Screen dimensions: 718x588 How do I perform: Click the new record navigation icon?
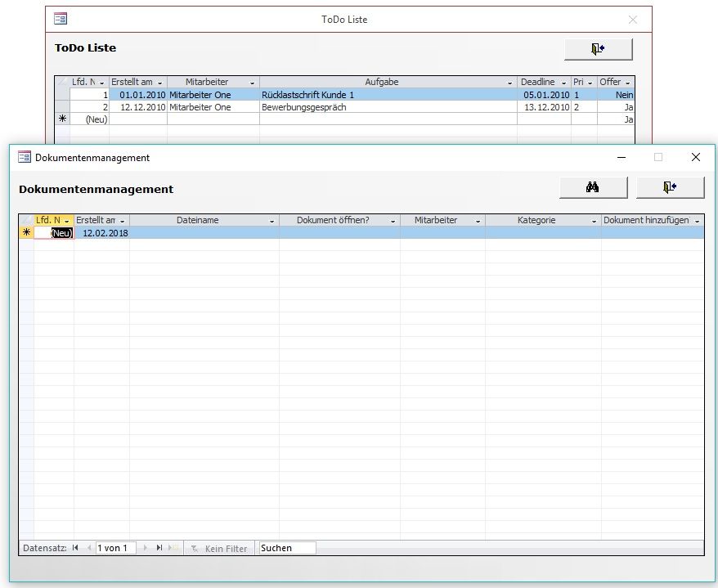pos(173,548)
